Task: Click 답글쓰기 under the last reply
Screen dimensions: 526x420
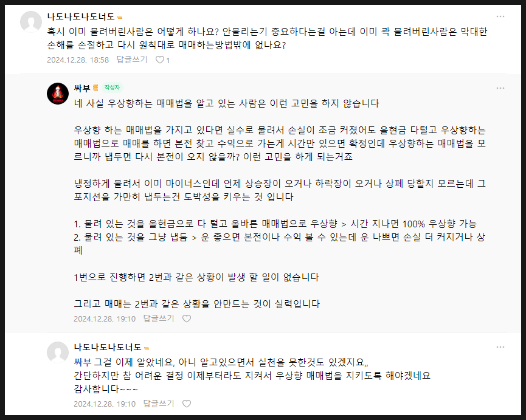Action: coord(159,404)
